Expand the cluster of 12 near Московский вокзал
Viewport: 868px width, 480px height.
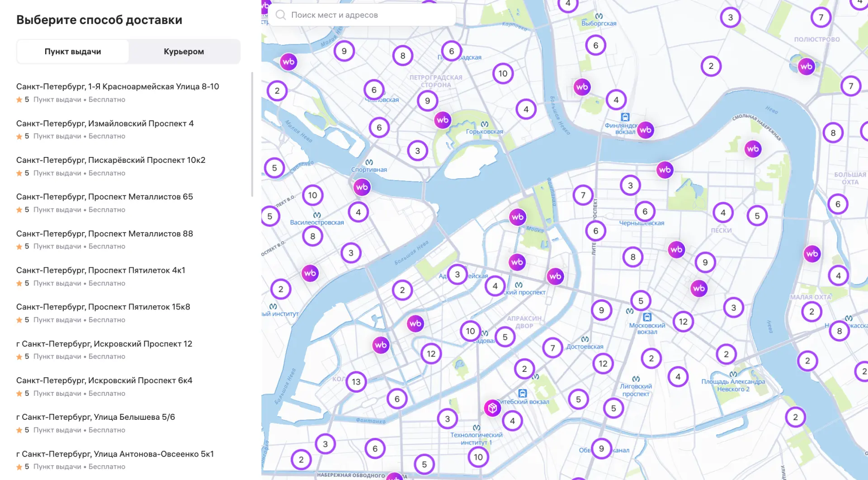pos(683,322)
